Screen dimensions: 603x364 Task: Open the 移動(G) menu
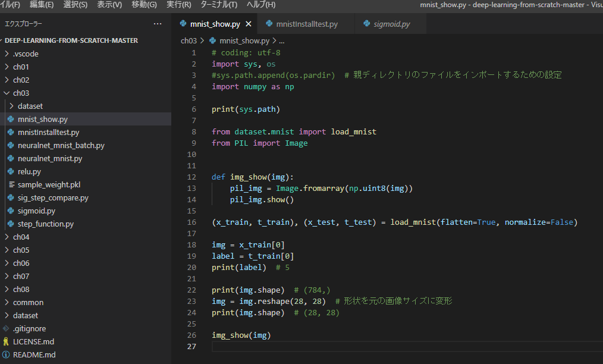tap(145, 5)
